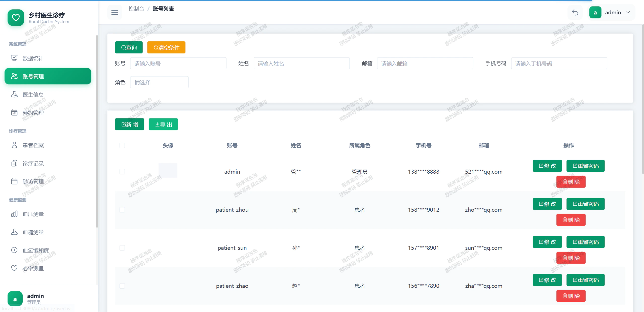Open the 角色 请选择 dropdown

(159, 82)
